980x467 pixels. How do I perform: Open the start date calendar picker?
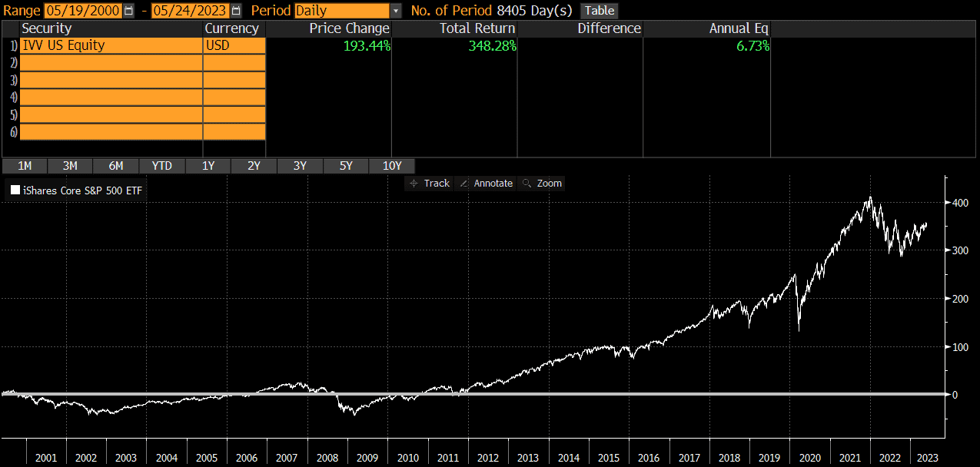(x=128, y=11)
